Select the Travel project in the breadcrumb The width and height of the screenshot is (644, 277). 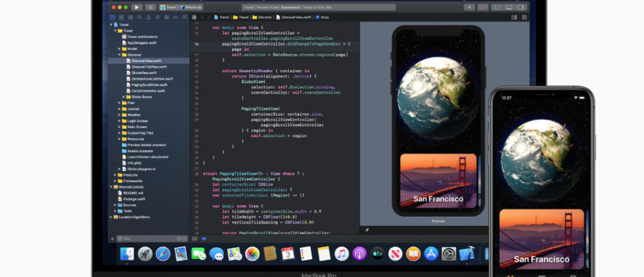click(222, 17)
